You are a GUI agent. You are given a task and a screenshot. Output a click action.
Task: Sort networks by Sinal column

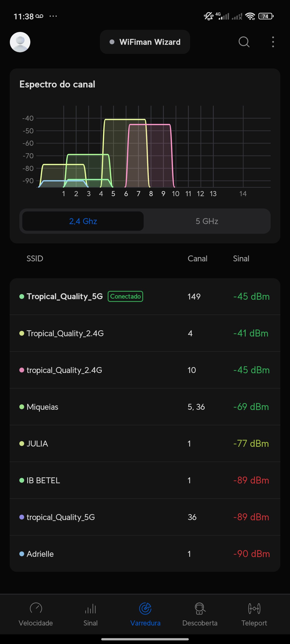point(241,259)
